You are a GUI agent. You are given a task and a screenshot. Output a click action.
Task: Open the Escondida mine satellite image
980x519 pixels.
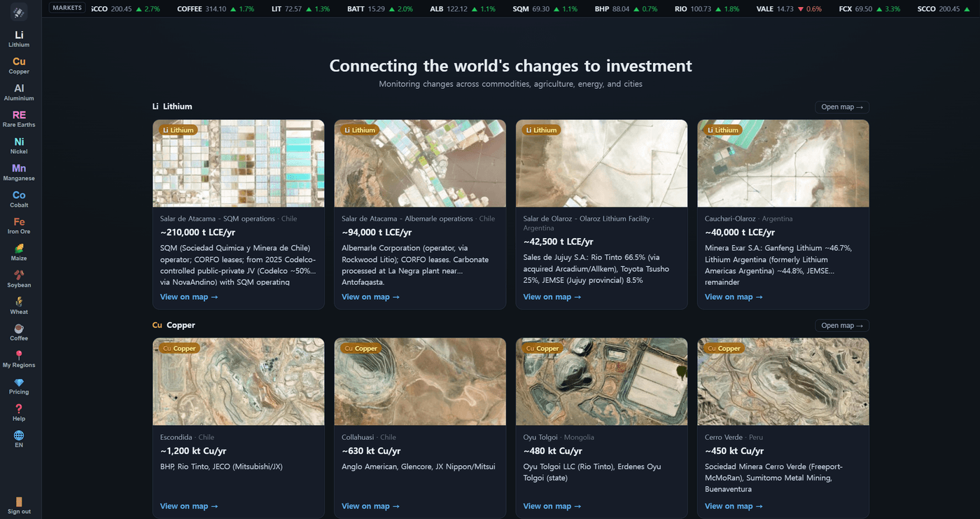pos(239,382)
